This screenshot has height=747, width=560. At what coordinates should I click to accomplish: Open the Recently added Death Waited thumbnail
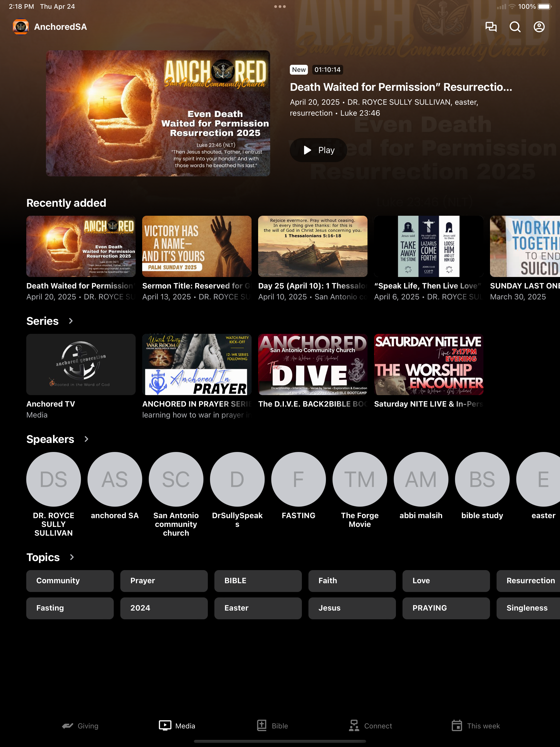click(81, 246)
